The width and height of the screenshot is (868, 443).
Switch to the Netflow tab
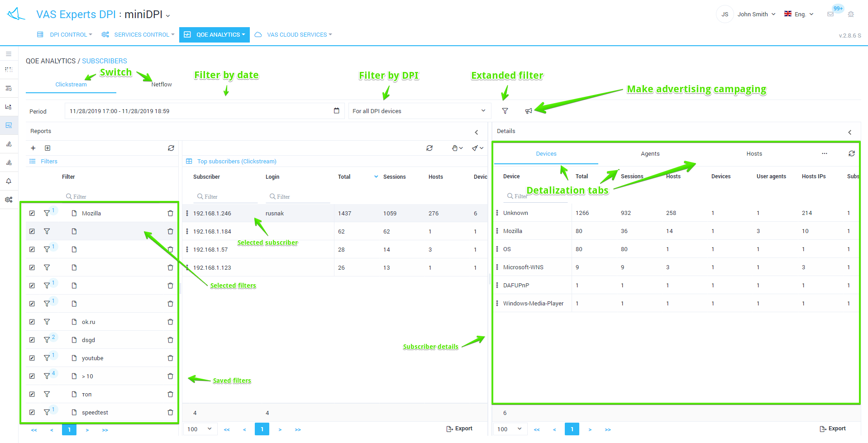162,85
